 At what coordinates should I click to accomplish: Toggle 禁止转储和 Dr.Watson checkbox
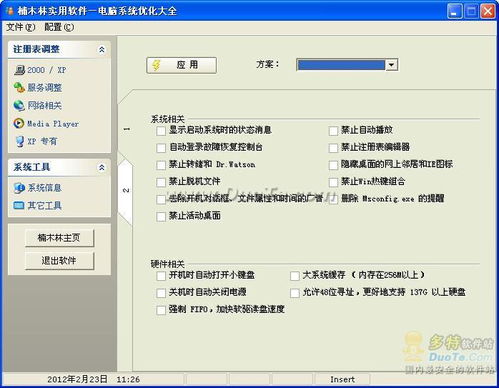[161, 165]
